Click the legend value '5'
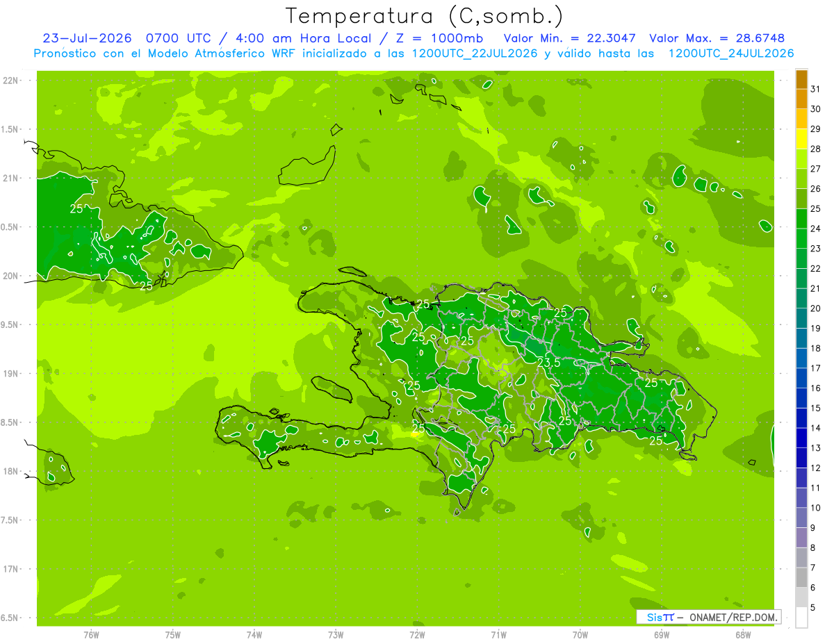This screenshot has width=834, height=644. [813, 608]
